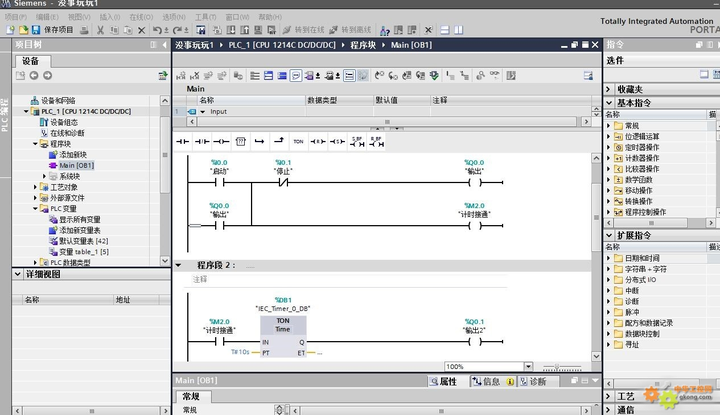The width and height of the screenshot is (720, 415).
Task: Click the save project disk icon
Action: coord(36,30)
